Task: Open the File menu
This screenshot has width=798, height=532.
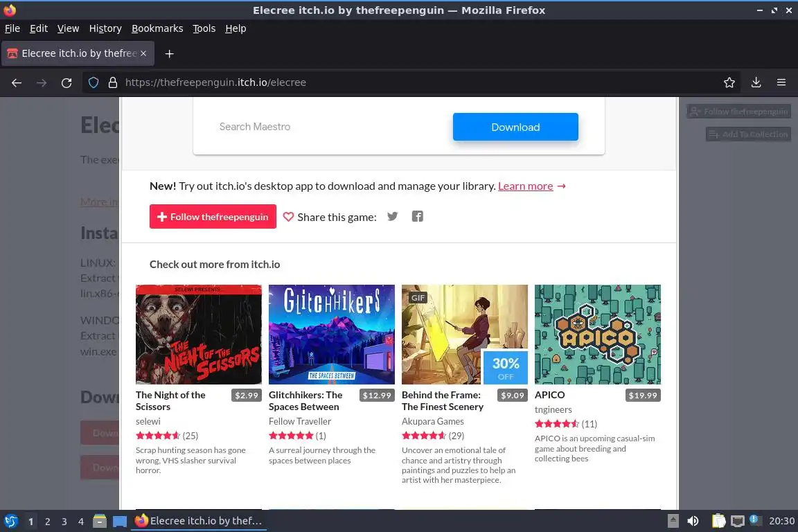Action: [12, 28]
